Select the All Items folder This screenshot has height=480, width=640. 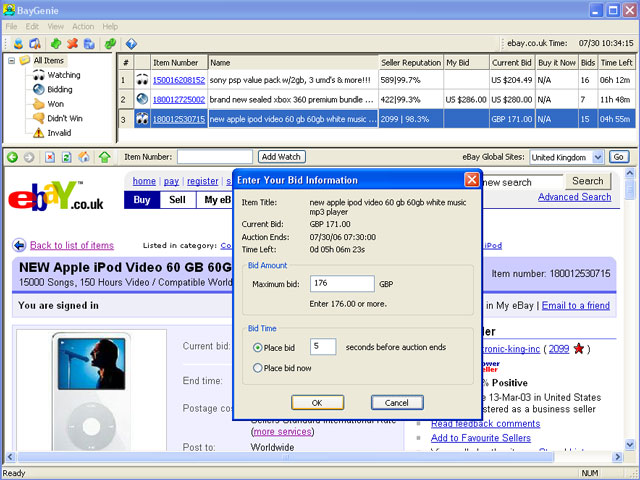pos(49,60)
